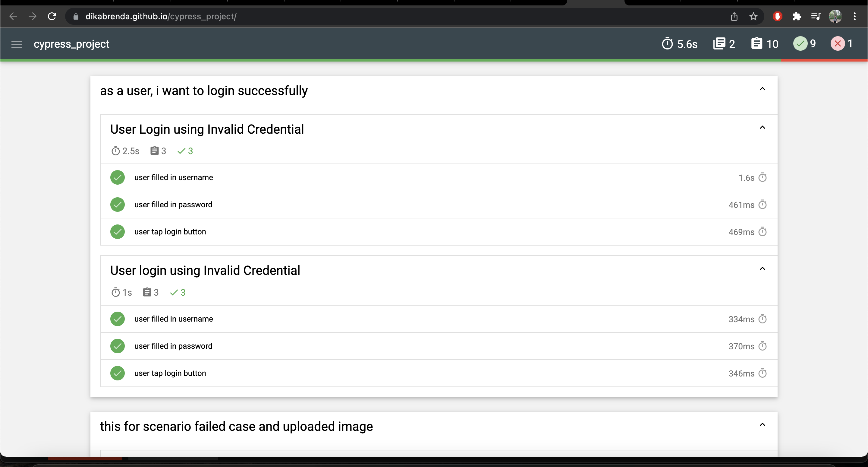The width and height of the screenshot is (868, 467).
Task: Click the cypress_project report title
Action: pos(71,44)
